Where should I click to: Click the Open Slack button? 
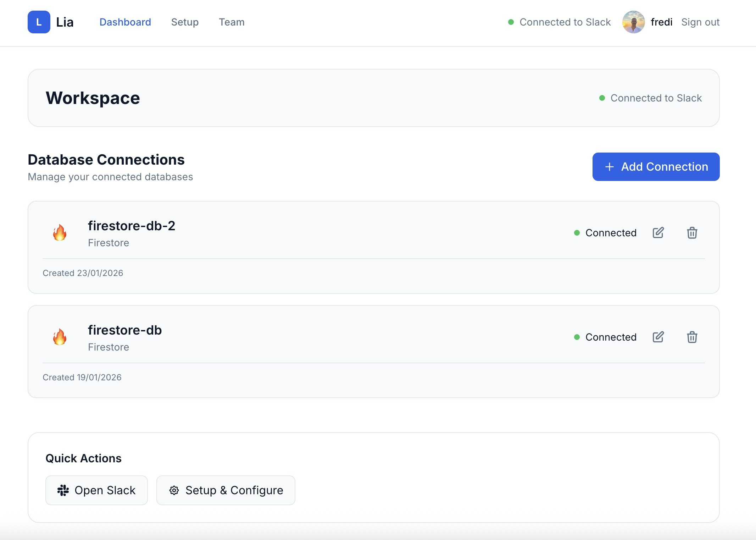[x=96, y=490]
